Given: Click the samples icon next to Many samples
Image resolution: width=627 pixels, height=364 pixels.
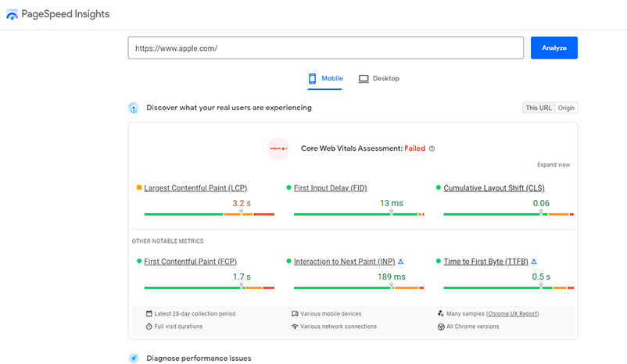Looking at the screenshot, I should (x=441, y=314).
